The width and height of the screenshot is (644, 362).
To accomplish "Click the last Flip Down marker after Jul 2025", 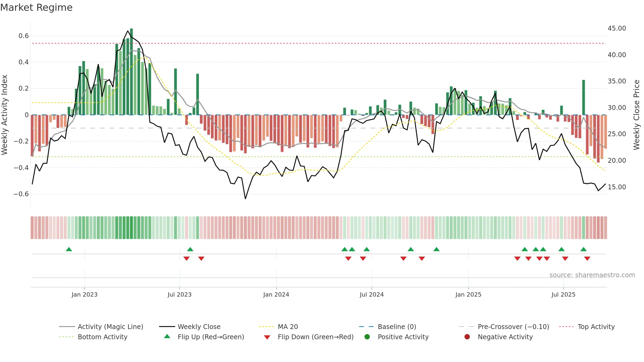I will [x=587, y=258].
